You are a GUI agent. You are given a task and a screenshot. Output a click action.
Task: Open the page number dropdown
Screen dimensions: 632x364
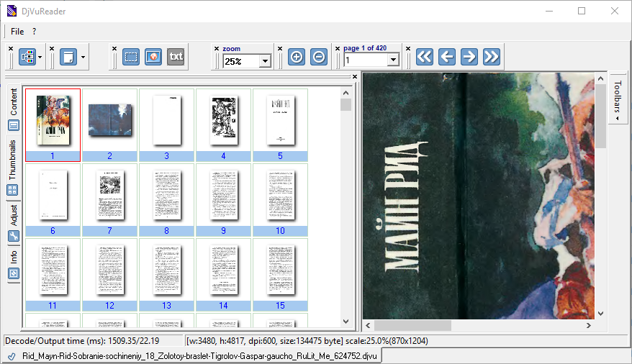pos(392,61)
